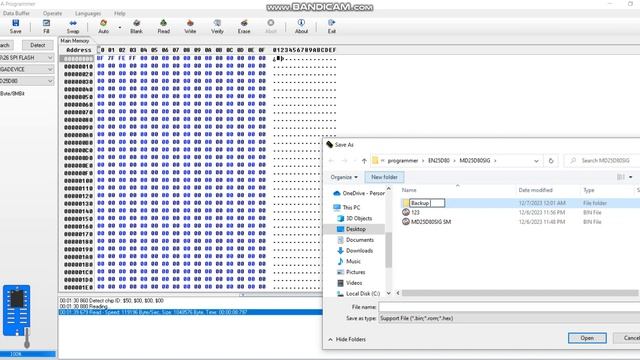This screenshot has height=360, width=640.
Task: Open the Organize dropdown menu
Action: pyautogui.click(x=344, y=177)
